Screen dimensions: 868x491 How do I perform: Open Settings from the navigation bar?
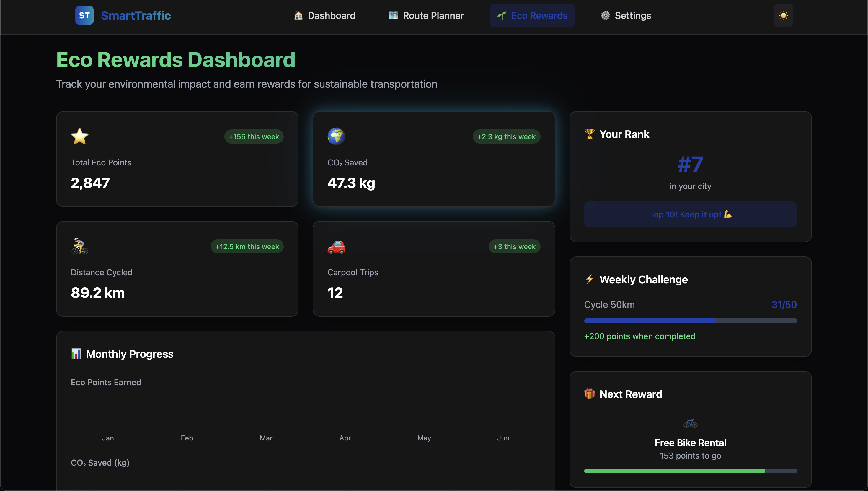(x=626, y=16)
